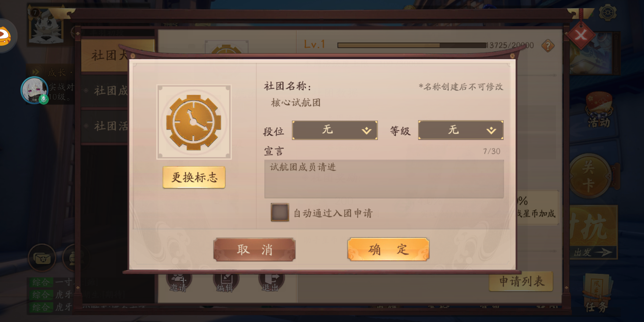Open the level help question mark
644x322 pixels.
[x=548, y=46]
